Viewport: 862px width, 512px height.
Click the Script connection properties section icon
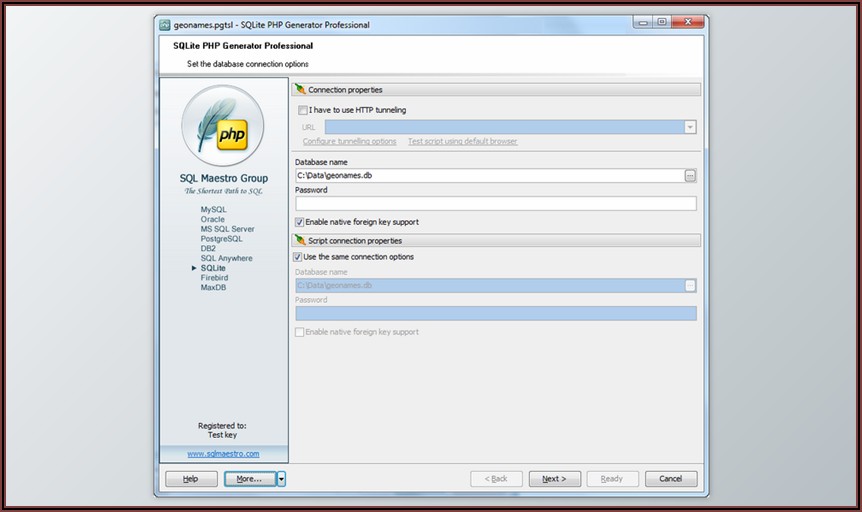pos(300,241)
